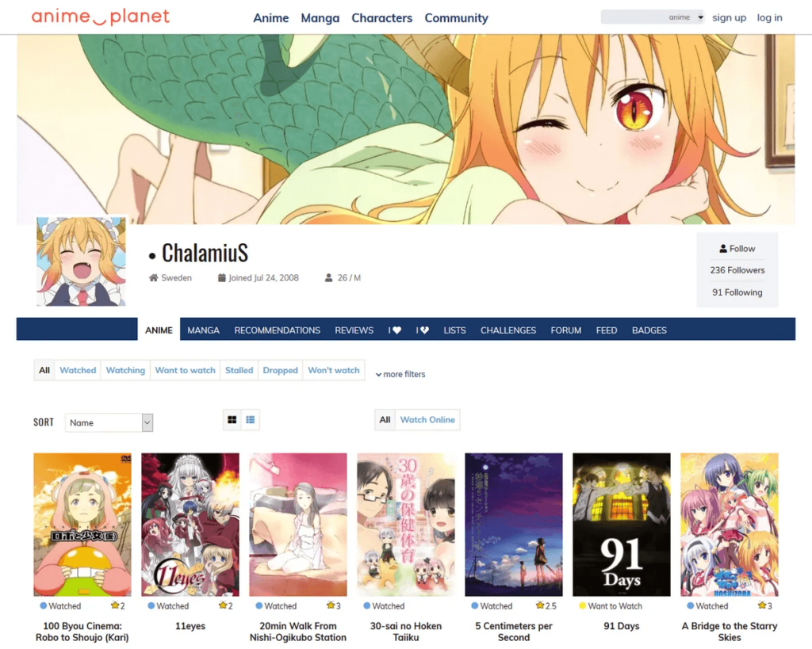This screenshot has width=812, height=649.
Task: Select the ANIME profile tab
Action: point(159,330)
